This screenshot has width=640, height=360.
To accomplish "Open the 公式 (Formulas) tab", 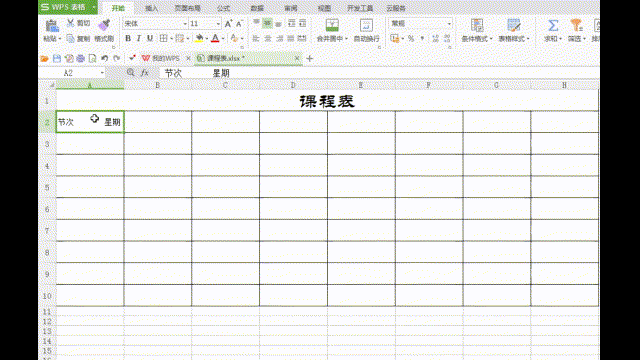I will 223,8.
